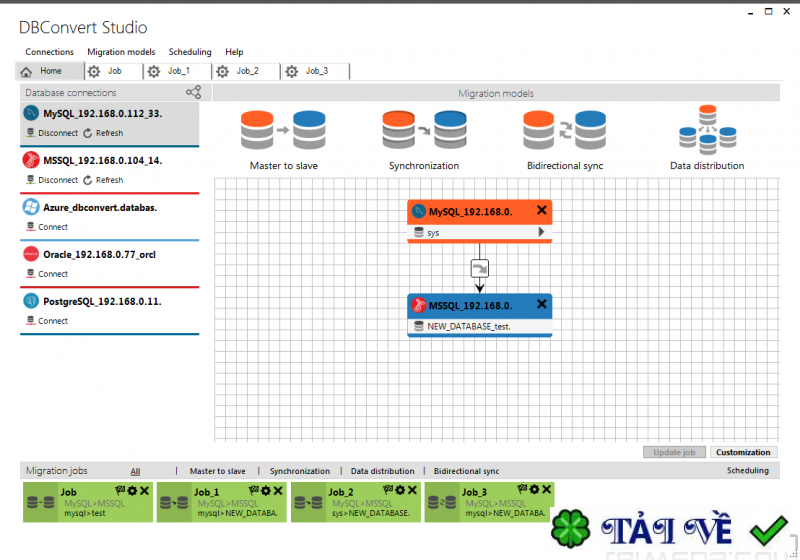This screenshot has height=560, width=800.
Task: Remove the MSSQL node from canvas
Action: (x=542, y=304)
